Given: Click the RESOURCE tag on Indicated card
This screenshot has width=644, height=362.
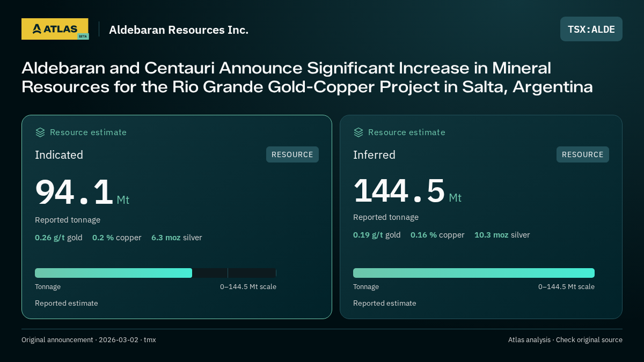Looking at the screenshot, I should (x=292, y=154).
